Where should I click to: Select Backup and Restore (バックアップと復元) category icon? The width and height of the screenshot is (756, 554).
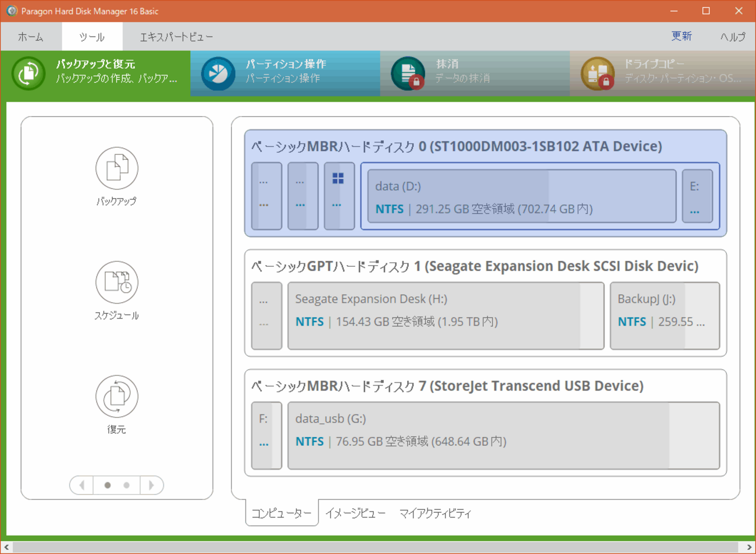tap(28, 73)
